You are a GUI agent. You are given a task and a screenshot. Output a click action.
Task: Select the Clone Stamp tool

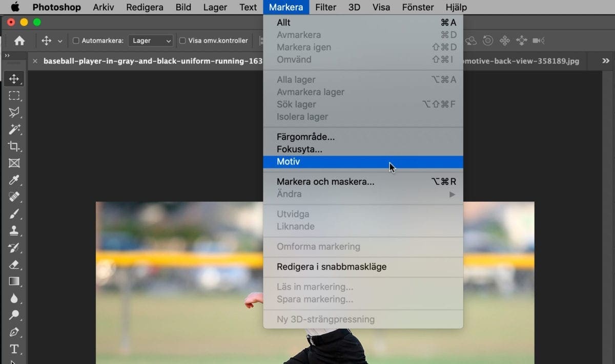(14, 231)
